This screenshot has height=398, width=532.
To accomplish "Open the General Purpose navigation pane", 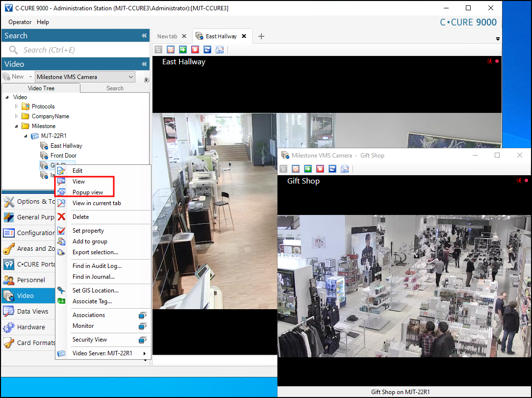I will pyautogui.click(x=28, y=217).
